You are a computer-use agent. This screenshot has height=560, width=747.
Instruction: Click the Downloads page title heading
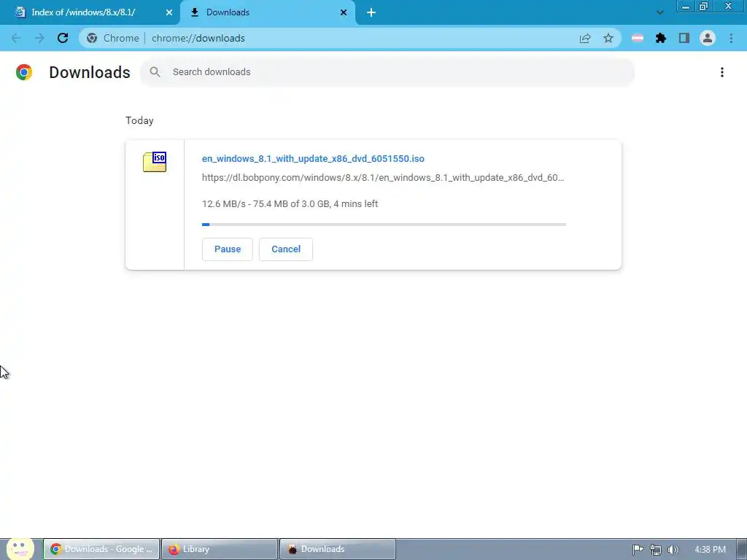pos(90,72)
